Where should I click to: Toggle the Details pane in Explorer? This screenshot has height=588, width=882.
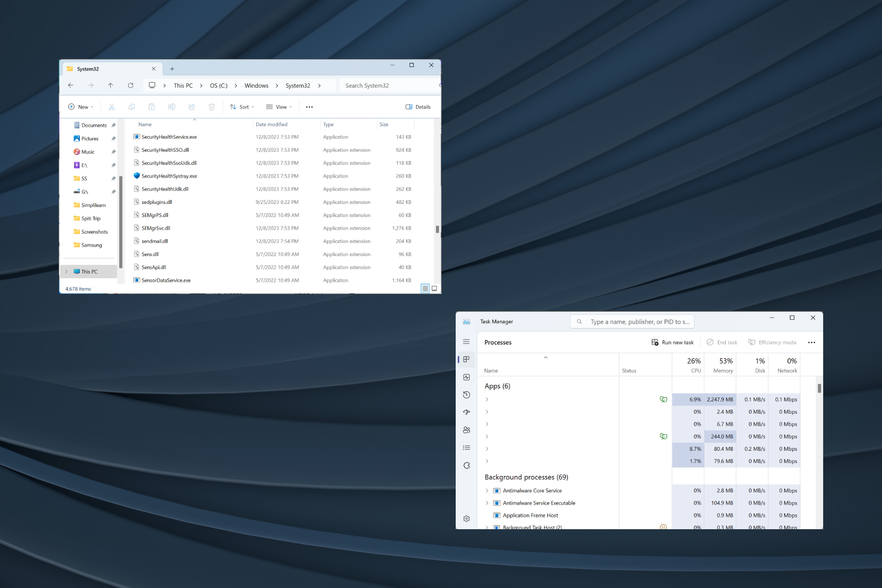pyautogui.click(x=418, y=107)
